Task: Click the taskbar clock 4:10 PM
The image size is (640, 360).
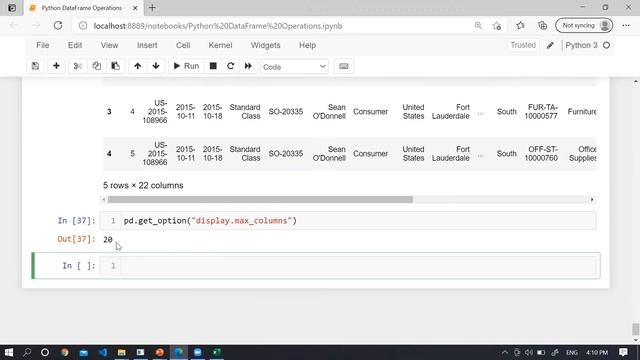Action: [597, 352]
